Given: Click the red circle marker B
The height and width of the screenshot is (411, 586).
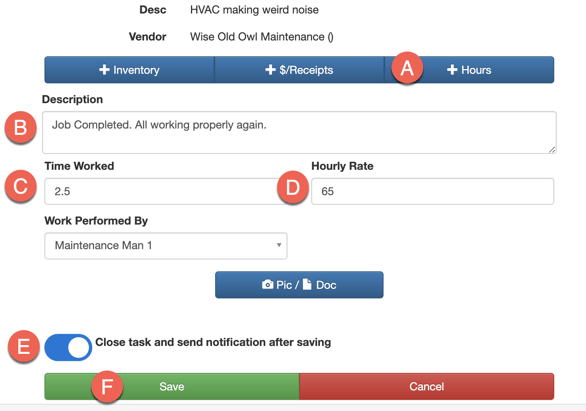Looking at the screenshot, I should (x=21, y=127).
